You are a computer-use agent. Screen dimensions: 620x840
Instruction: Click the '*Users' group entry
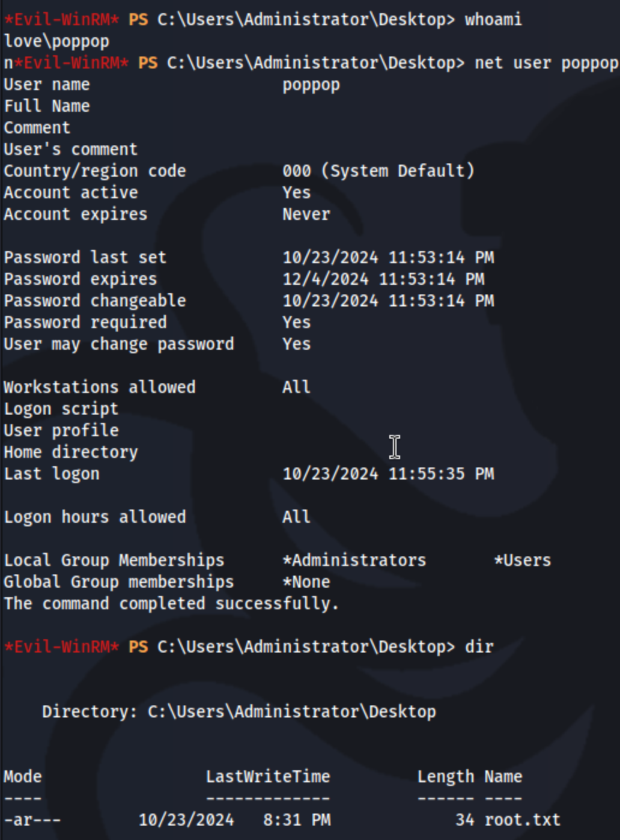(x=523, y=560)
